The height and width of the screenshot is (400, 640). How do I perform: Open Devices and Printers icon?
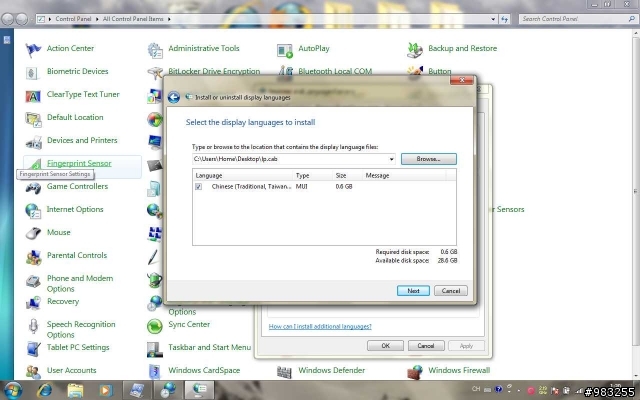pos(33,142)
